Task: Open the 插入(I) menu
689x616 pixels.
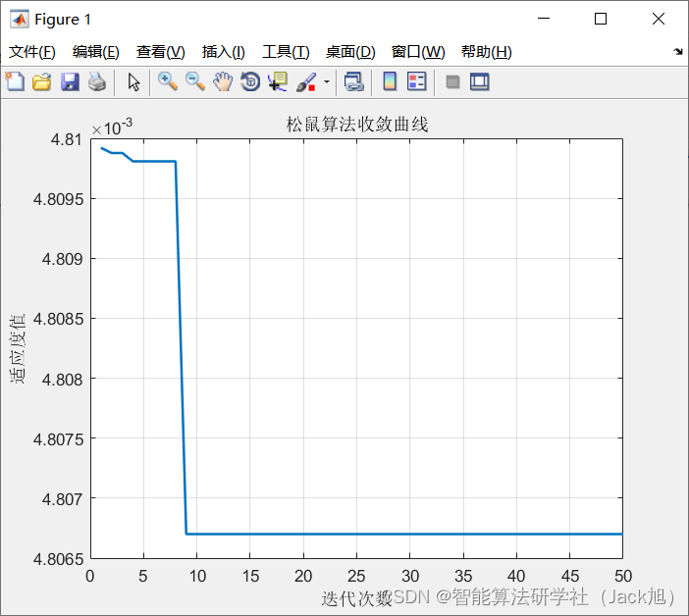Action: point(223,52)
